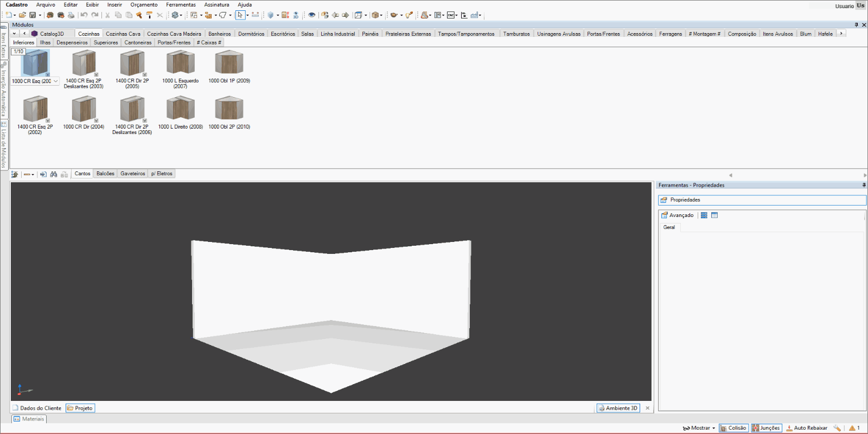The width and height of the screenshot is (868, 434).
Task: Select the Geral properties tab
Action: point(669,227)
